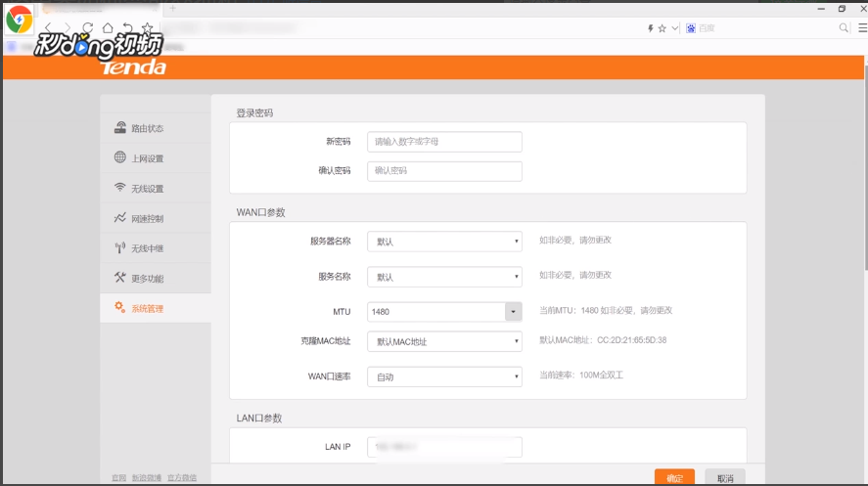Open 无线中继 wireless repeater section
The width and height of the screenshot is (868, 486).
point(147,248)
